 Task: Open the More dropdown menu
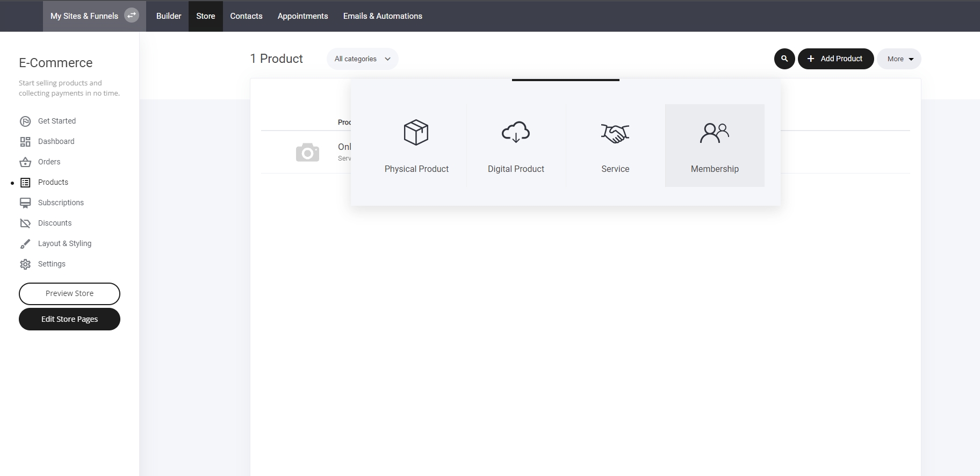[899, 59]
